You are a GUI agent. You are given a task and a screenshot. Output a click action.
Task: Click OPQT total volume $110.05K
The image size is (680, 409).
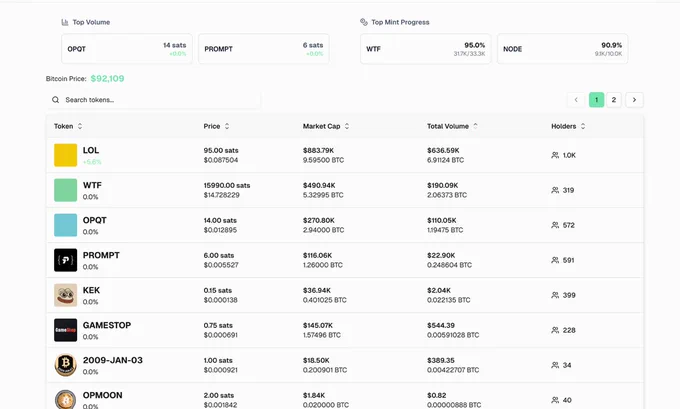tap(441, 220)
